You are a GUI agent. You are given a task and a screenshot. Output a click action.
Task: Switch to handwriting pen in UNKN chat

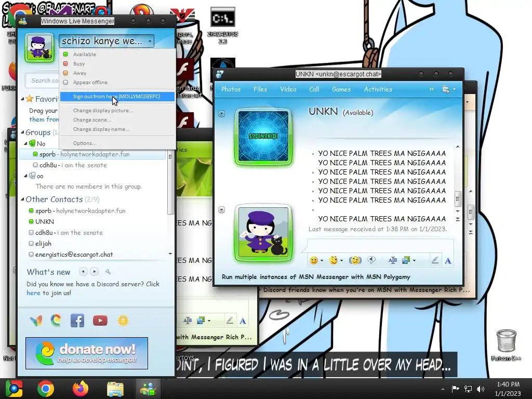[x=435, y=260]
